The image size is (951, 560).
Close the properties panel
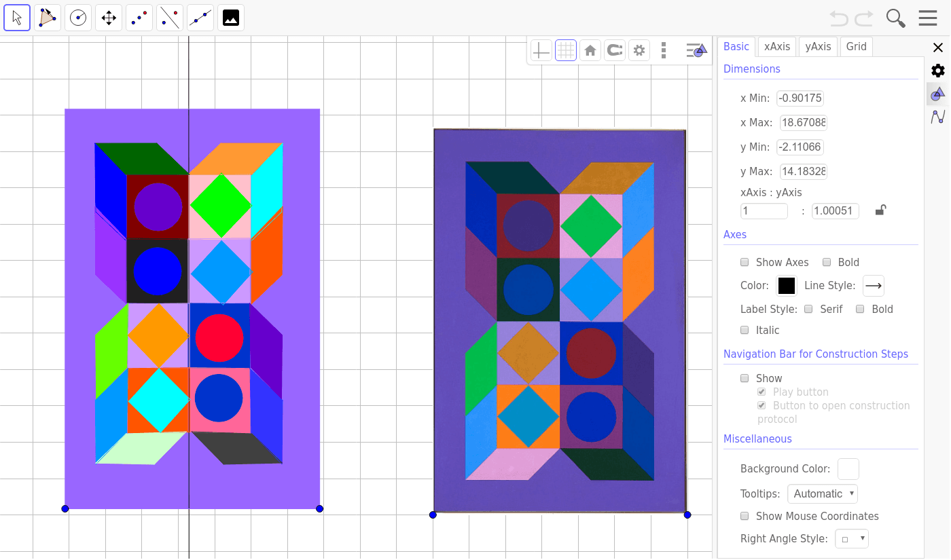tap(938, 48)
